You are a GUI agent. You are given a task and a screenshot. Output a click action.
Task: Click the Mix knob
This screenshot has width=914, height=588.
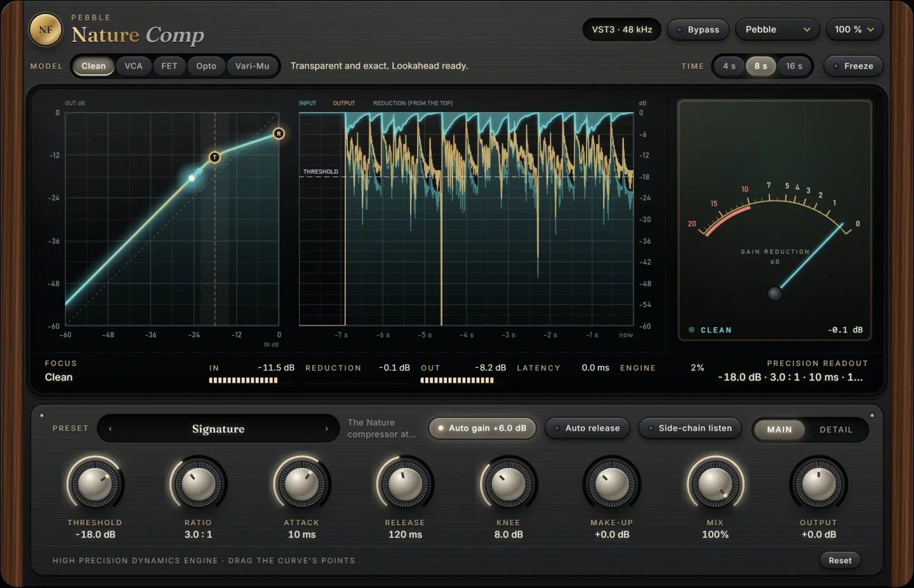point(715,485)
